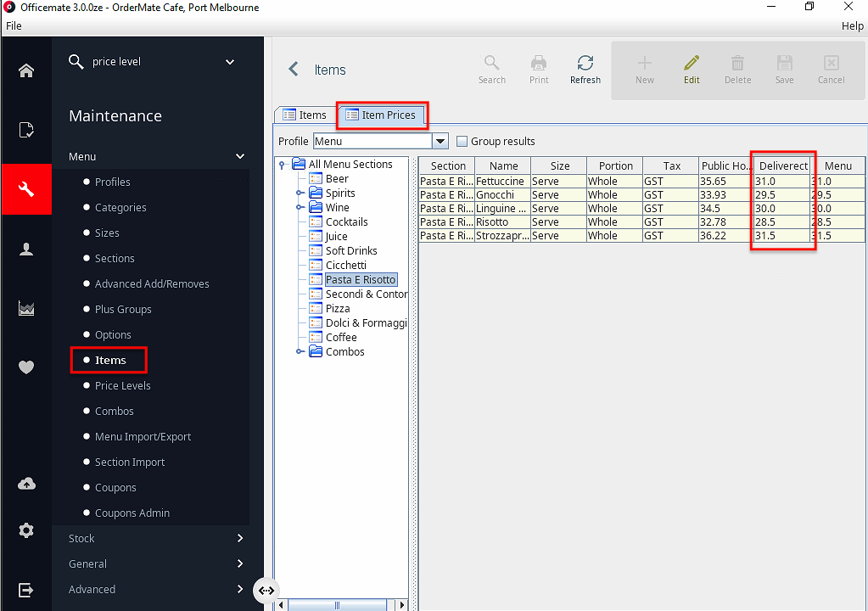
Task: Click the magnifier icon beside price level
Action: [76, 61]
